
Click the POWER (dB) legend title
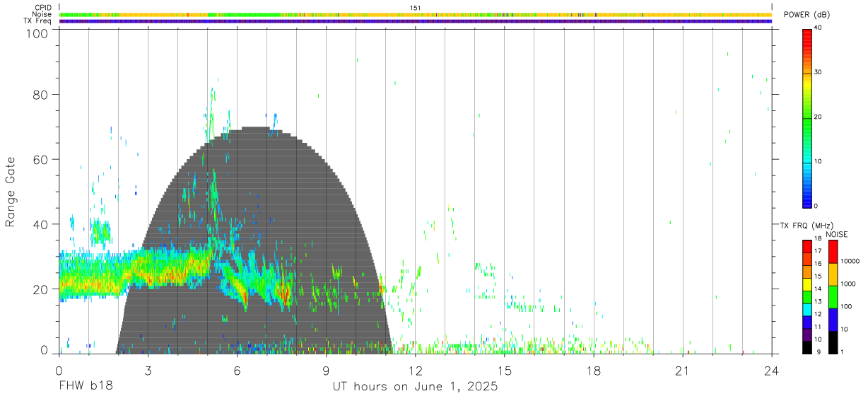[x=807, y=14]
